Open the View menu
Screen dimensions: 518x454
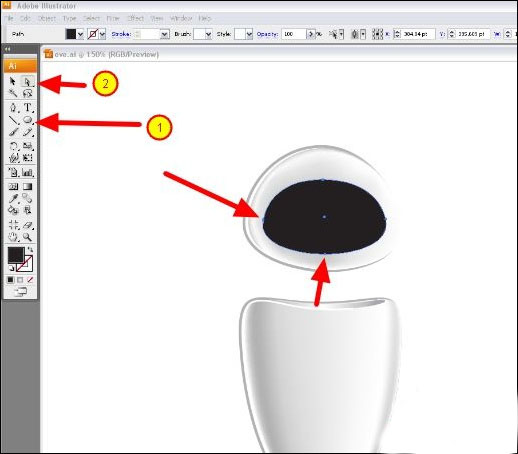(157, 18)
